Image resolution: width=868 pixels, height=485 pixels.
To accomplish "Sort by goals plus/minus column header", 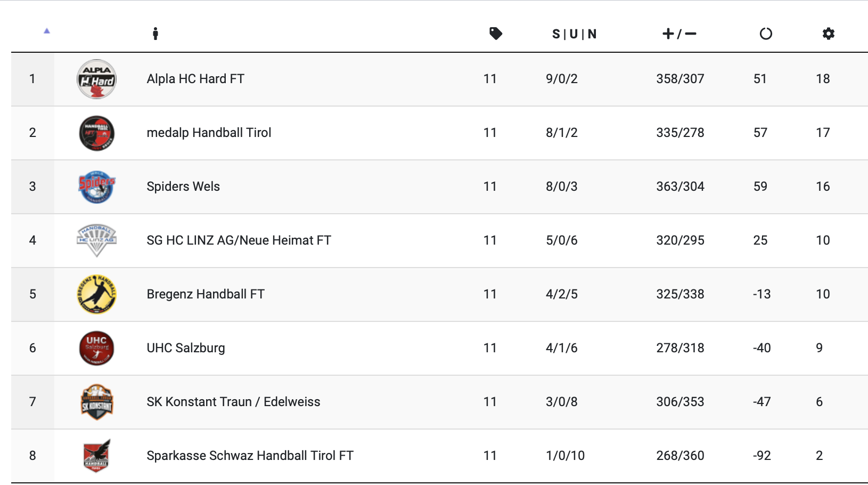I will (679, 34).
